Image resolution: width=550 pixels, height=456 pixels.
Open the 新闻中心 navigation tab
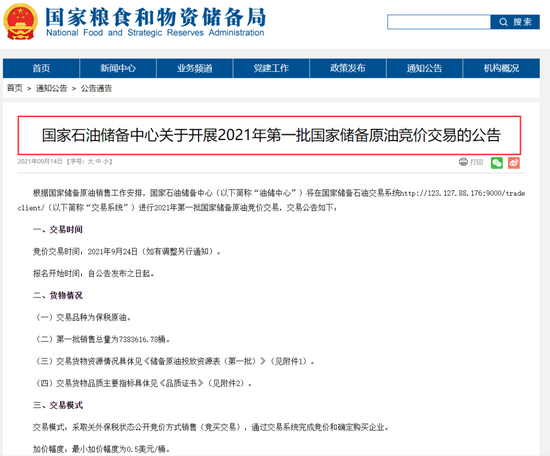coord(118,68)
